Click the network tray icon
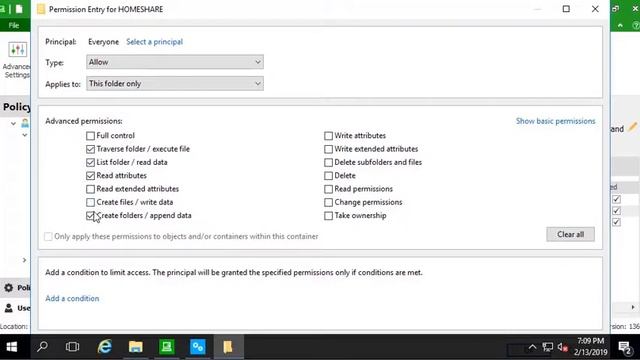This screenshot has width=640, height=360. click(x=547, y=347)
